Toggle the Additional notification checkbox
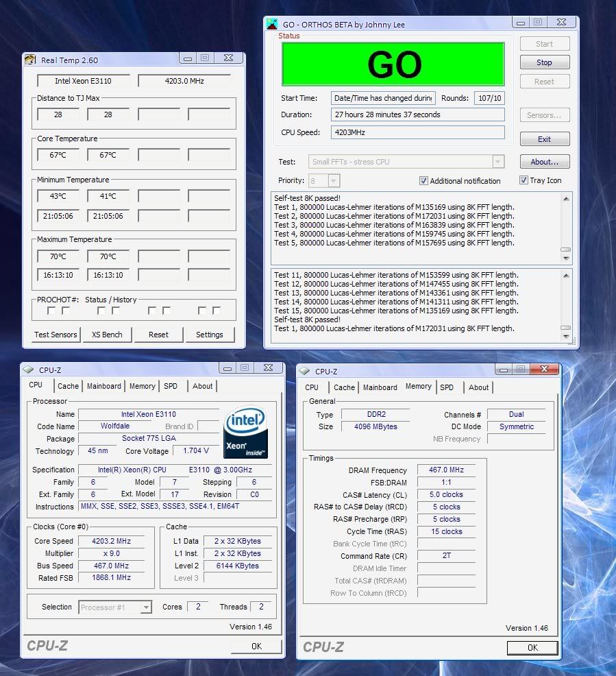This screenshot has width=616, height=676. pyautogui.click(x=423, y=180)
